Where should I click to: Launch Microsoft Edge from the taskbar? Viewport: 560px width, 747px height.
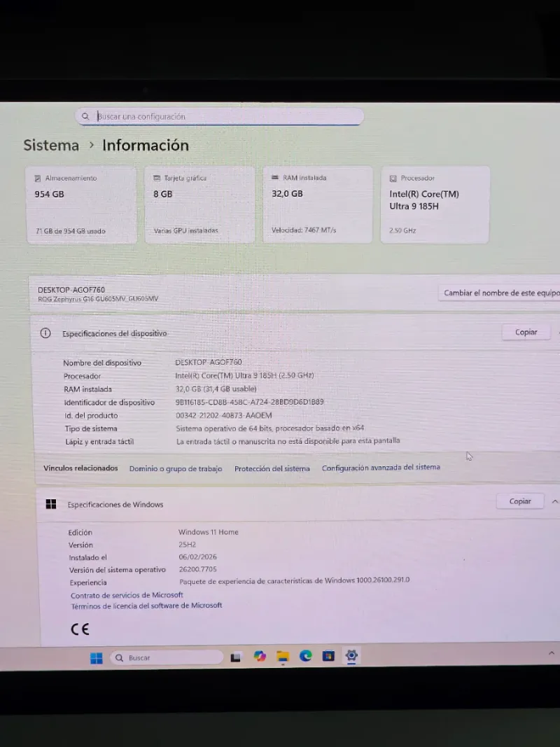306,656
